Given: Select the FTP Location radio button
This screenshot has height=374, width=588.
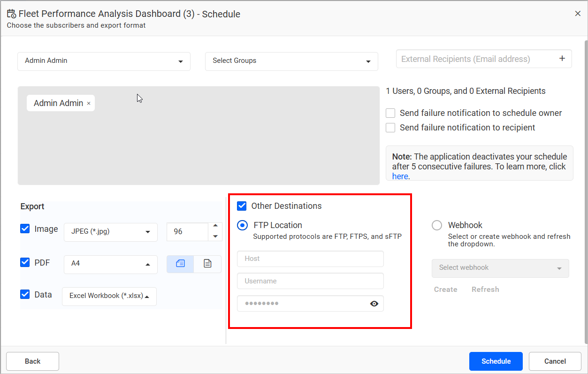Looking at the screenshot, I should point(242,225).
